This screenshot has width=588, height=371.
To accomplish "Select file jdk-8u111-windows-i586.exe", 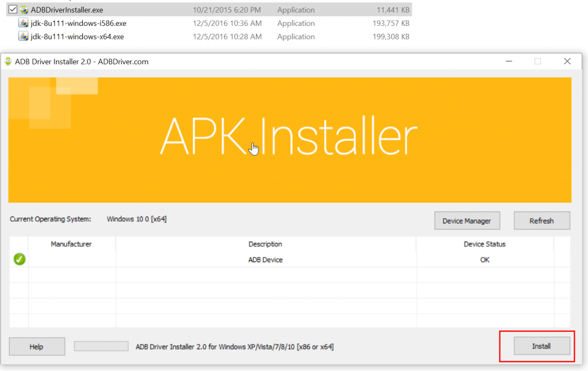I will 78,23.
